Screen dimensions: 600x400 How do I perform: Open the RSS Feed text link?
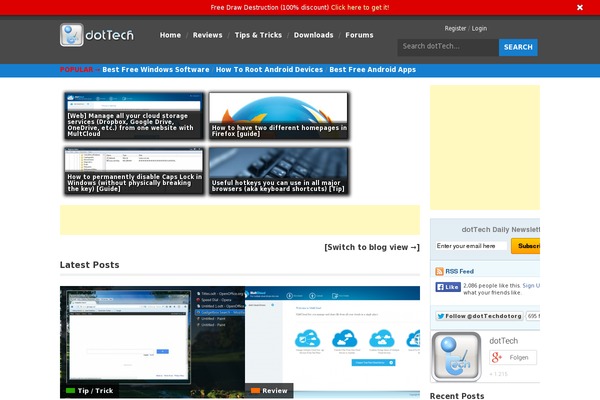pos(460,271)
